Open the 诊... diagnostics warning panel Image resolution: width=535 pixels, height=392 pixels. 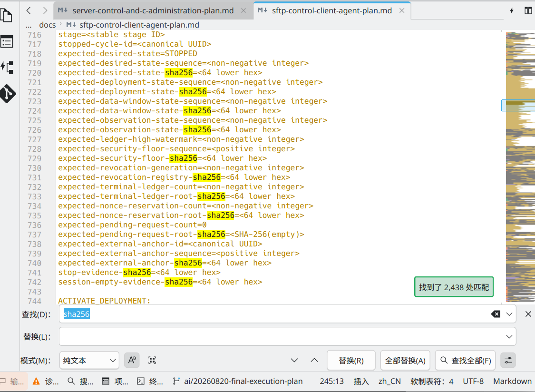click(46, 381)
